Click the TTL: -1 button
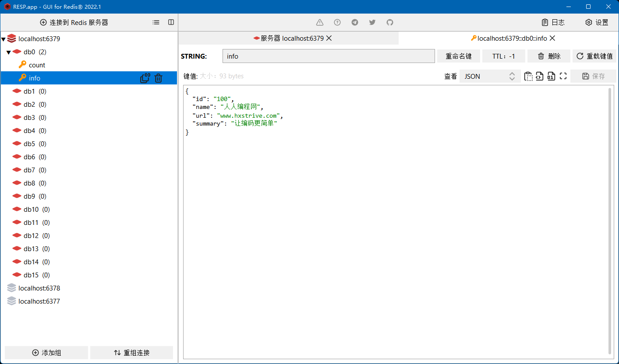The height and width of the screenshot is (364, 619). click(504, 56)
